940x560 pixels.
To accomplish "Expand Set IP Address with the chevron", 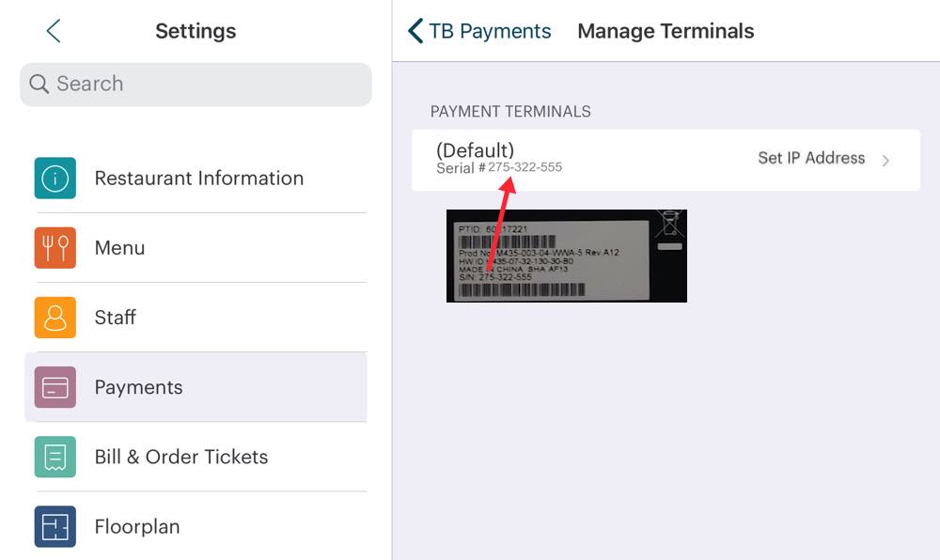I will click(x=885, y=160).
